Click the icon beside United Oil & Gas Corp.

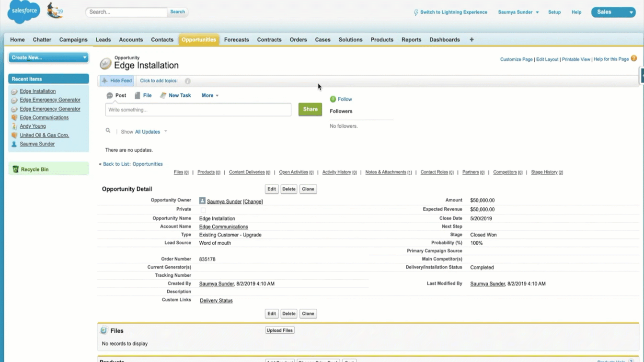14,135
